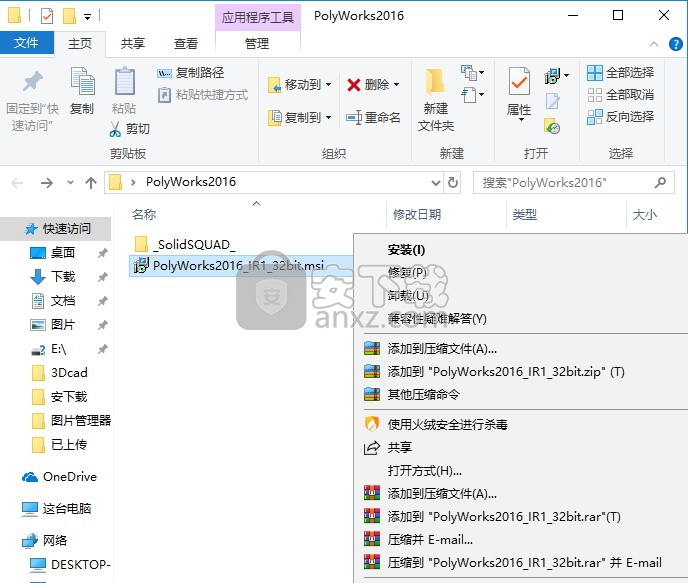
Task: Click Rename (重命名) in the ribbon
Action: [x=373, y=117]
